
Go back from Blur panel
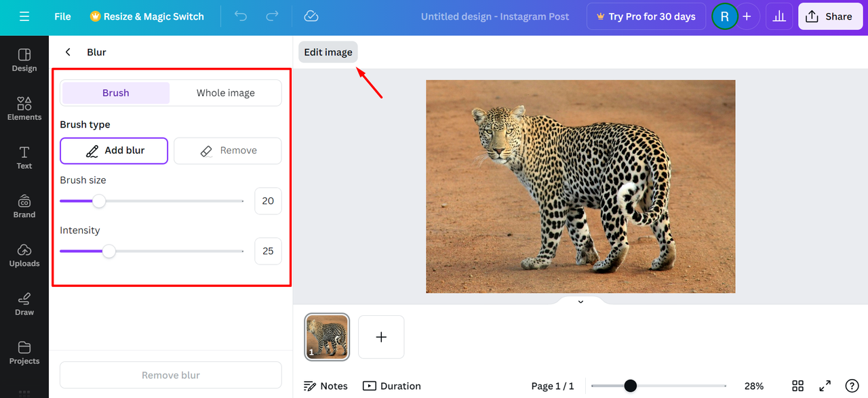pos(68,52)
